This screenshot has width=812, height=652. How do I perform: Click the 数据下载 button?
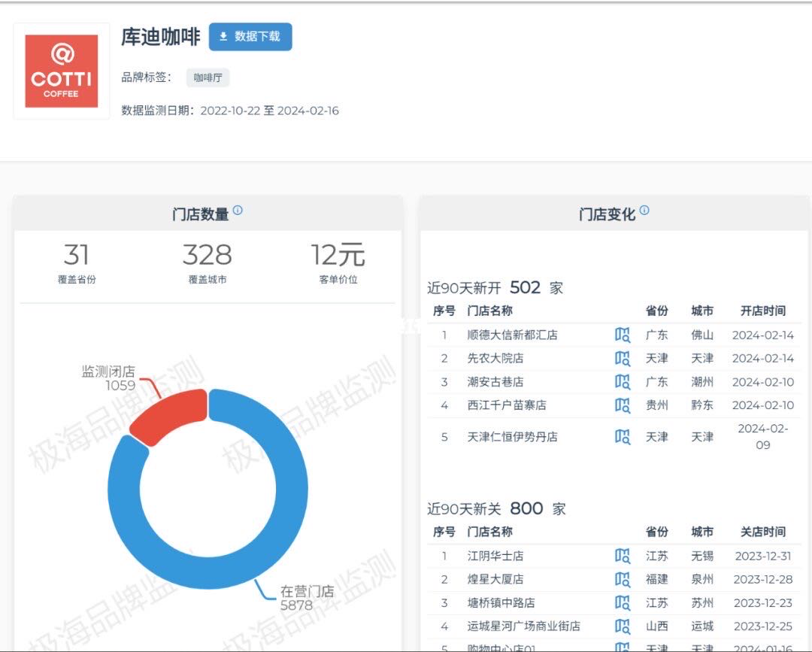[x=250, y=37]
